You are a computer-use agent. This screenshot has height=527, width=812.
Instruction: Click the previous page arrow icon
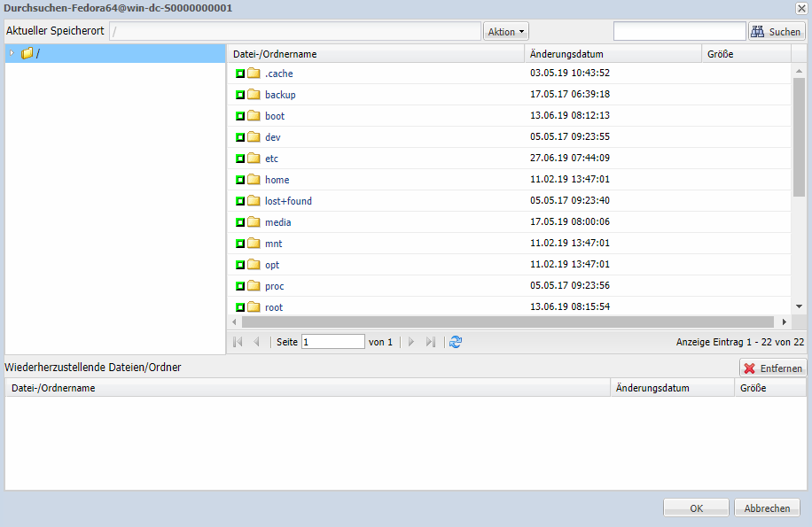pos(257,342)
